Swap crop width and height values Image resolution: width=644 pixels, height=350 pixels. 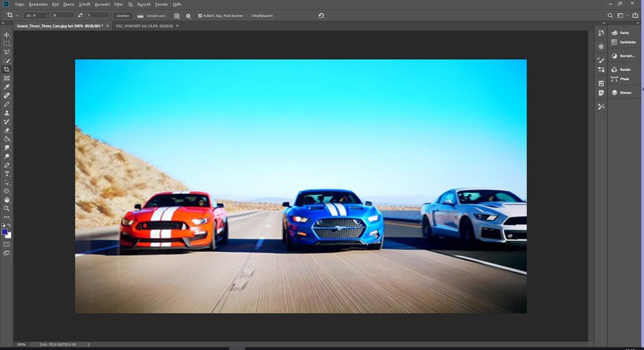pos(80,15)
